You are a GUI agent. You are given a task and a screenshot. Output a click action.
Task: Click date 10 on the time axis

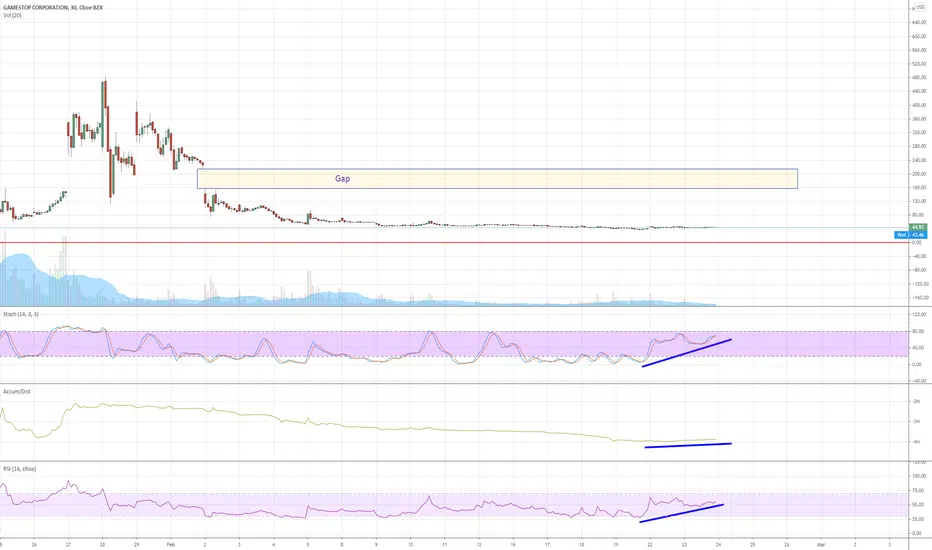coord(410,544)
